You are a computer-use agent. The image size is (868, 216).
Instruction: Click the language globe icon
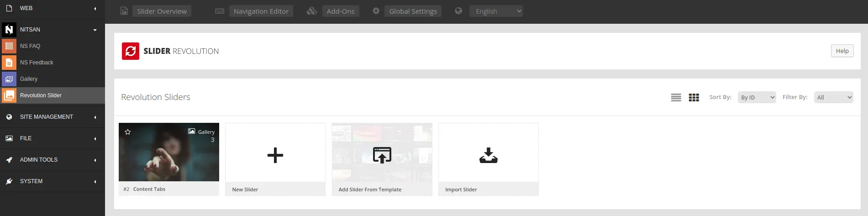click(x=458, y=11)
